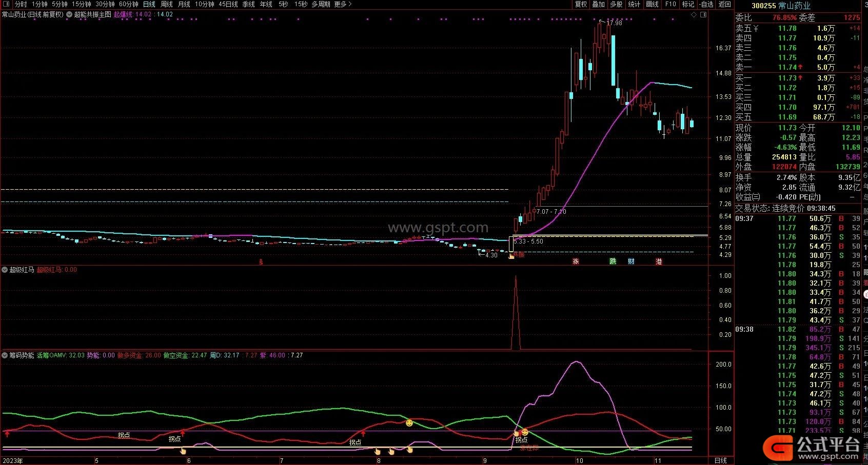The height and width of the screenshot is (465, 868).
Task: Click the 涨 marker icon on chart
Action: point(576,261)
